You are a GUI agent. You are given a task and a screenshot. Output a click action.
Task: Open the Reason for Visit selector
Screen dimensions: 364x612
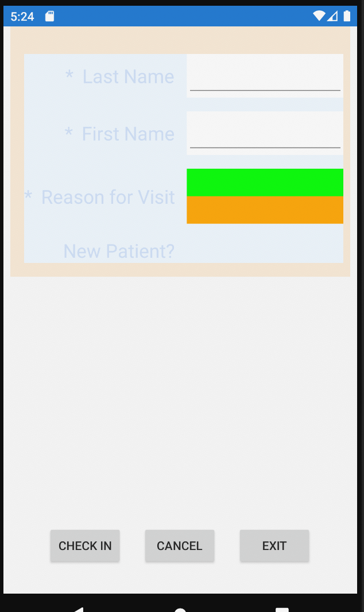click(264, 195)
